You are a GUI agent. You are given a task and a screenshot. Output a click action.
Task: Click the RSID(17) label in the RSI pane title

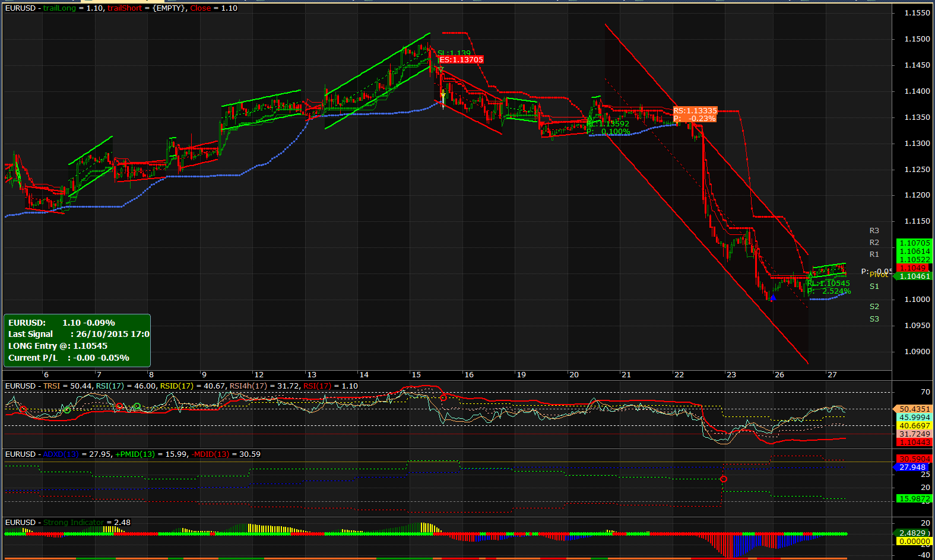[177, 386]
